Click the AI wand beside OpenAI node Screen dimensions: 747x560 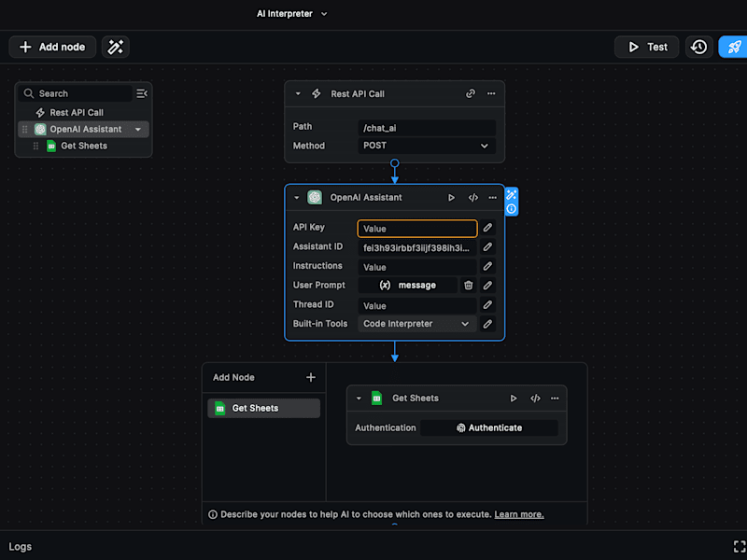511,194
